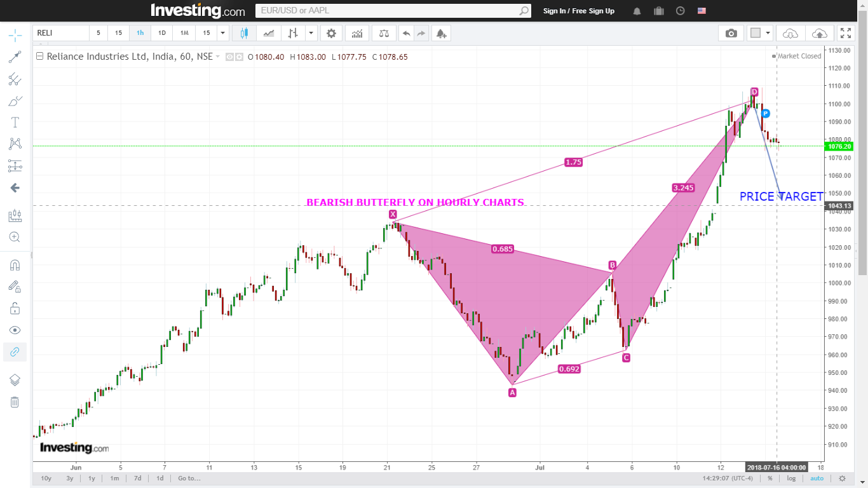Select the brush drawing tool

[15, 101]
